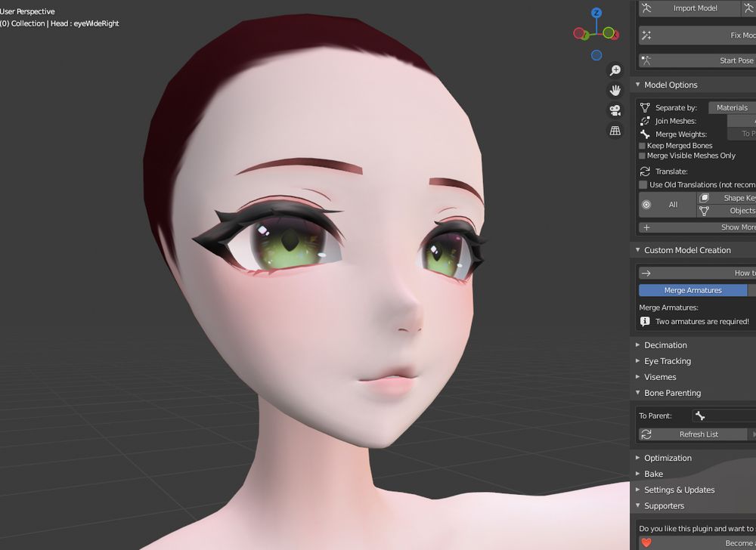Click the Show More options button
Viewport: 756px width, 550px height.
[x=697, y=227]
